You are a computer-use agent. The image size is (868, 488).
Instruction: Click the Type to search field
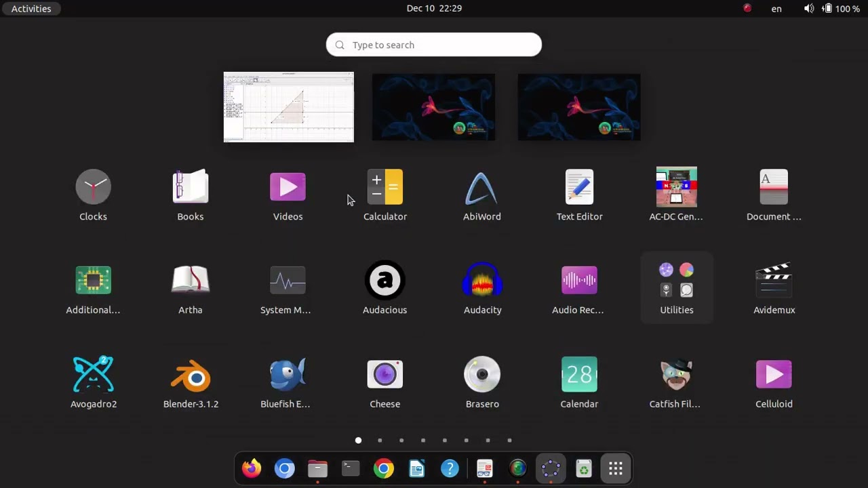(434, 45)
